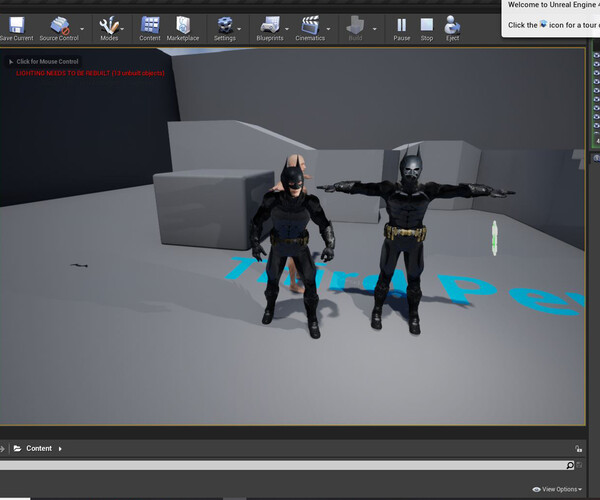This screenshot has width=600, height=500.
Task: Select the grey cube block in viewport
Action: 212,208
